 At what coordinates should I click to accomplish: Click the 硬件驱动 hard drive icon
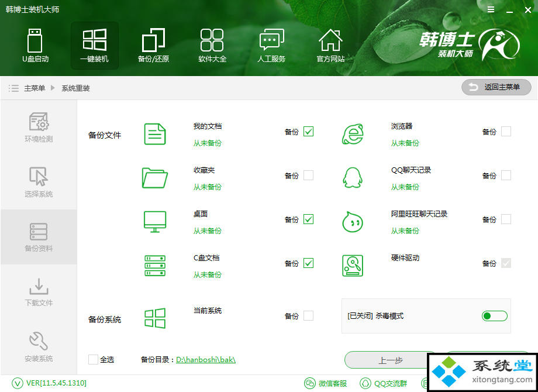[353, 266]
